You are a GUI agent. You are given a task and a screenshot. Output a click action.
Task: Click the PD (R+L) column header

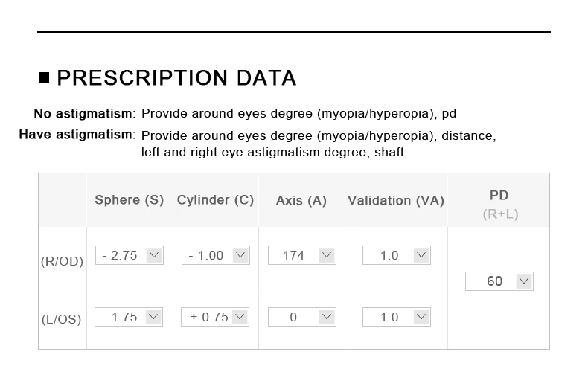click(x=499, y=203)
